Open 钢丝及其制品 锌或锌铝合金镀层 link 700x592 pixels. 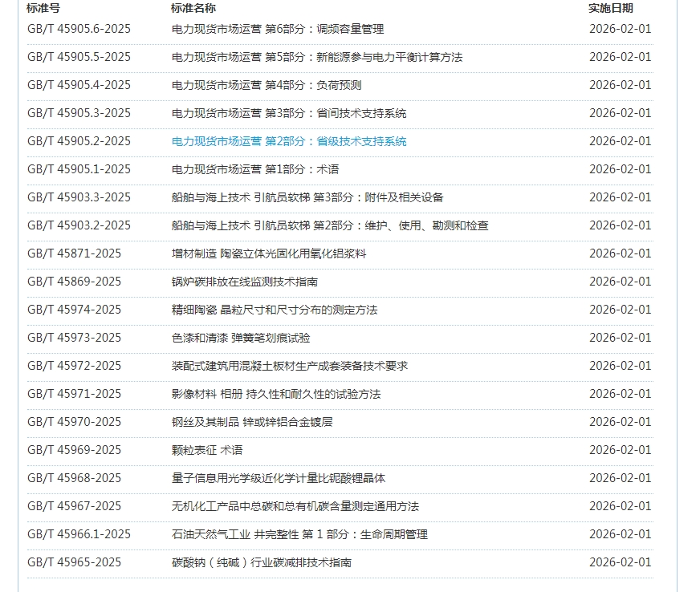252,422
